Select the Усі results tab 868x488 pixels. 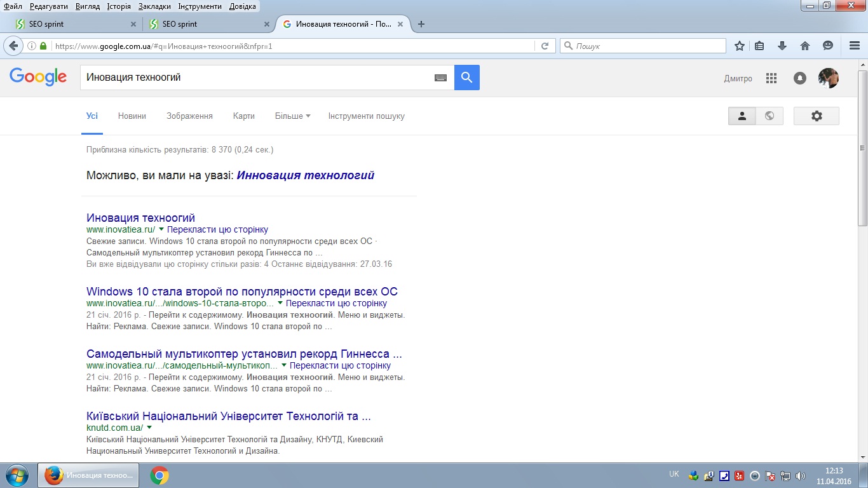point(92,116)
